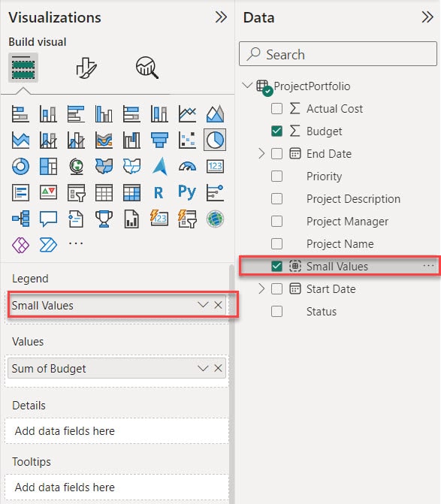Select the area chart visual

[x=215, y=113]
